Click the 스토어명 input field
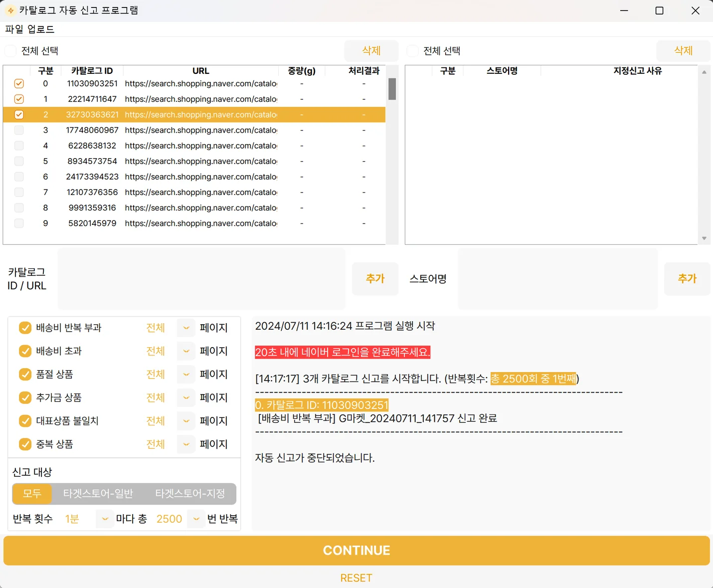 click(x=558, y=279)
